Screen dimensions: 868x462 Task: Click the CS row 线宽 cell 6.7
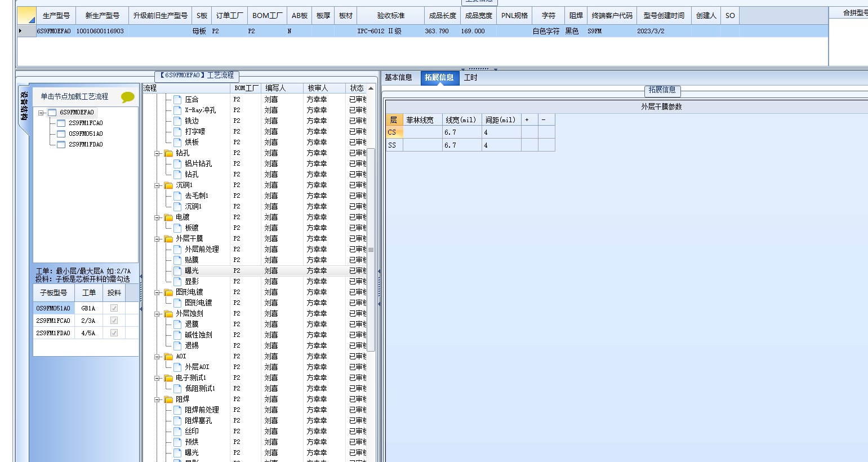click(x=462, y=132)
